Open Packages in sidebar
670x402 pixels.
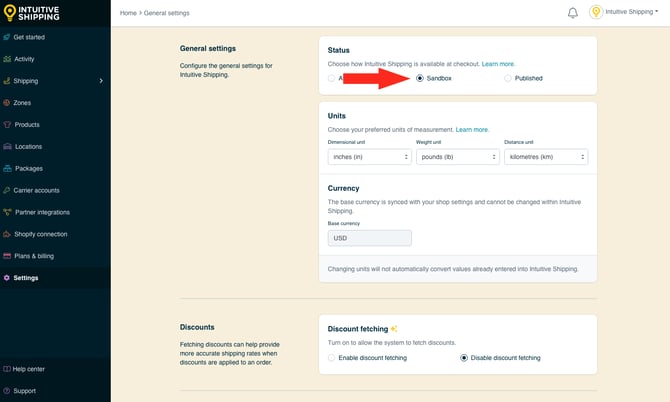tap(29, 168)
